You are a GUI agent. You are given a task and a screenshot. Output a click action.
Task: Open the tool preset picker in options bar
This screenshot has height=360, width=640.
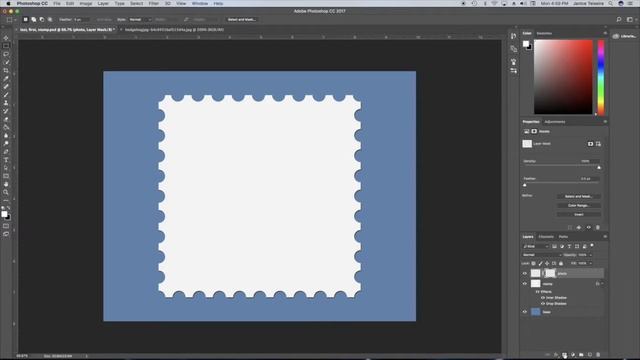pyautogui.click(x=11, y=20)
